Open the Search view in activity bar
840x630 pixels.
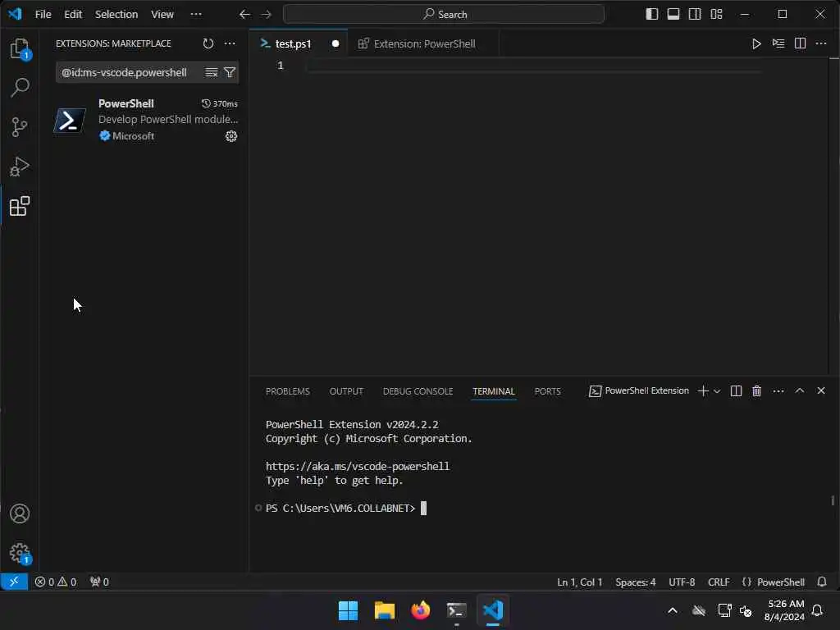[20, 87]
